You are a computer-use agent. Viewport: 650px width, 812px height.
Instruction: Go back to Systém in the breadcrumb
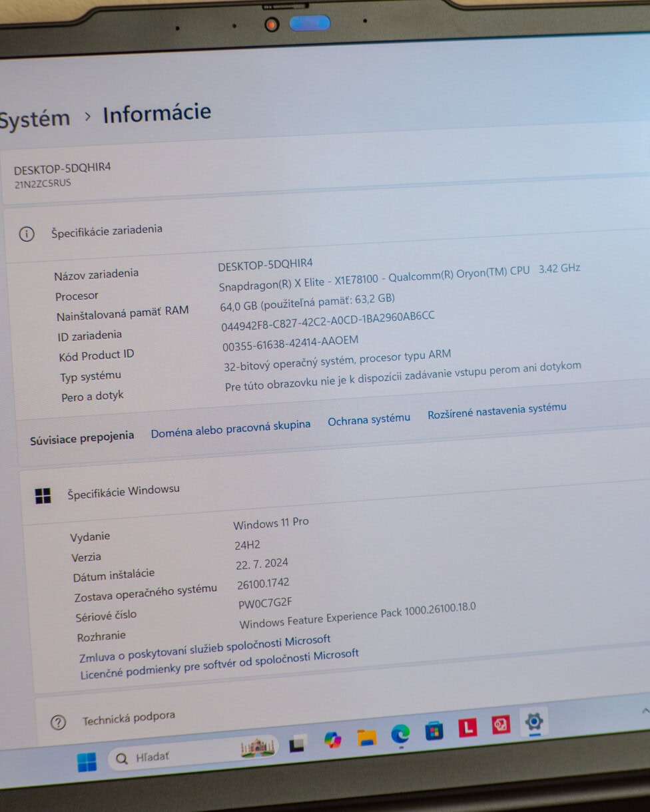coord(34,120)
